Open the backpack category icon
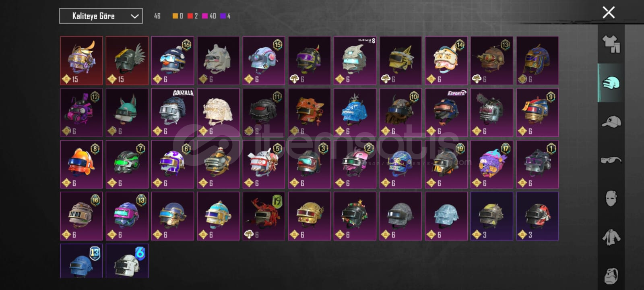 coord(611,275)
